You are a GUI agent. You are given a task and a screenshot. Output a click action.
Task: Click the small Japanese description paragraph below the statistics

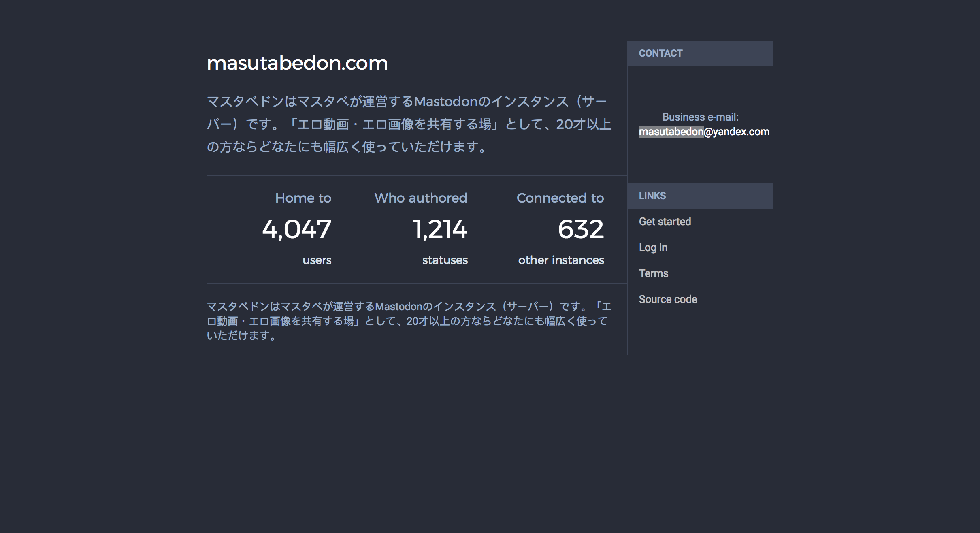[x=409, y=321]
